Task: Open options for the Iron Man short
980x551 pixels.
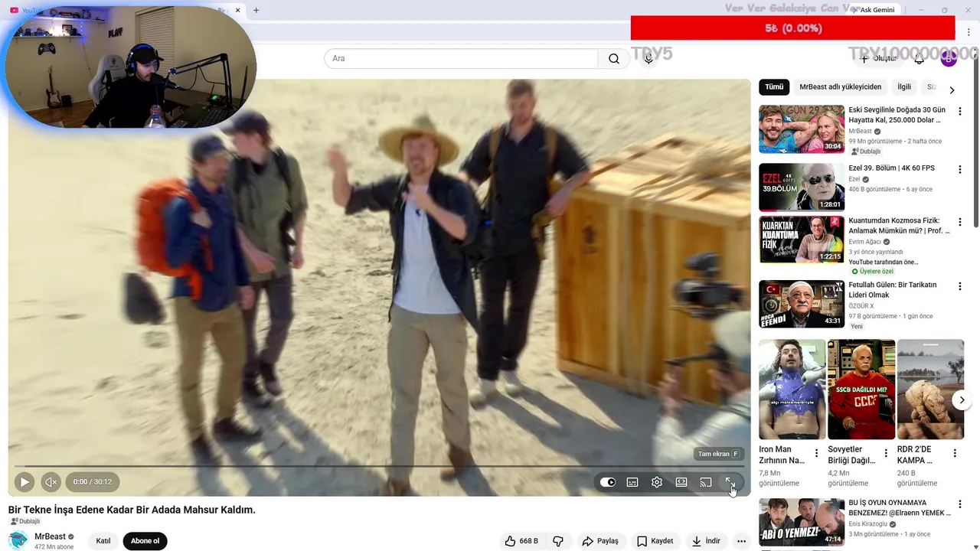Action: click(816, 453)
